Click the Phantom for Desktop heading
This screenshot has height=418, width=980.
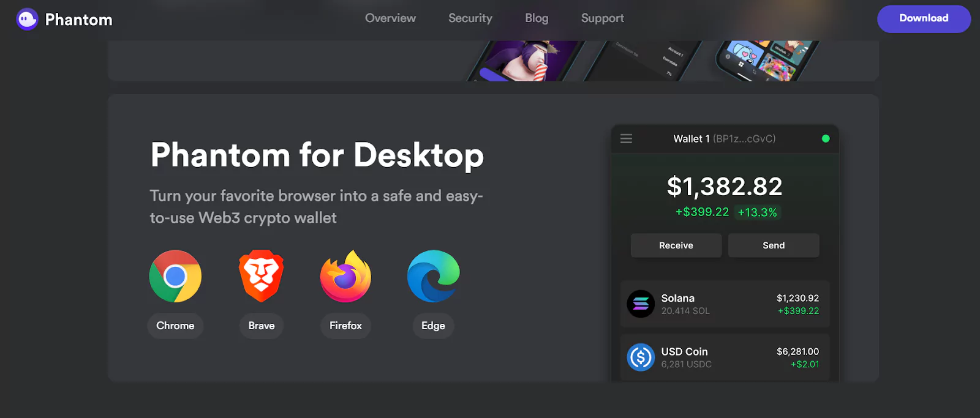[x=317, y=155]
